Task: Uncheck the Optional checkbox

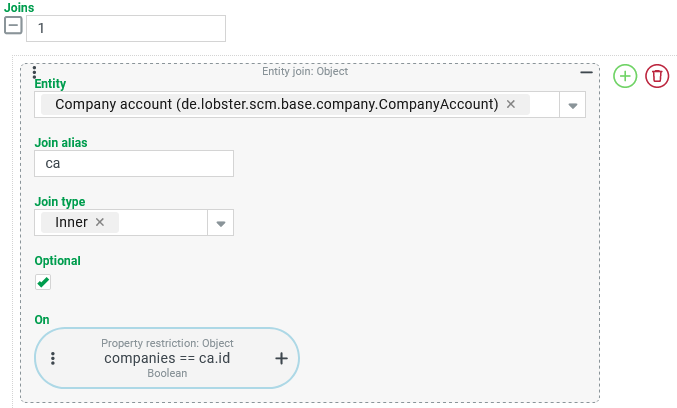Action: [x=43, y=282]
